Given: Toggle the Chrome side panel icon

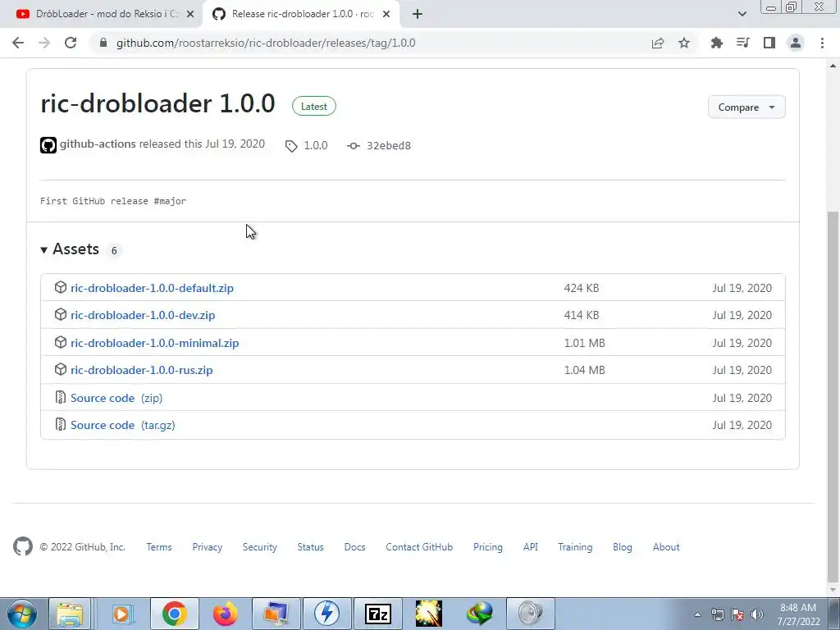Looking at the screenshot, I should 769,43.
